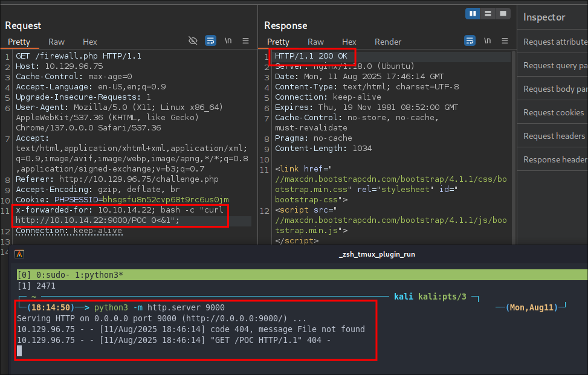Expand Request body parameters in Inspector
This screenshot has height=375, width=588.
point(552,89)
